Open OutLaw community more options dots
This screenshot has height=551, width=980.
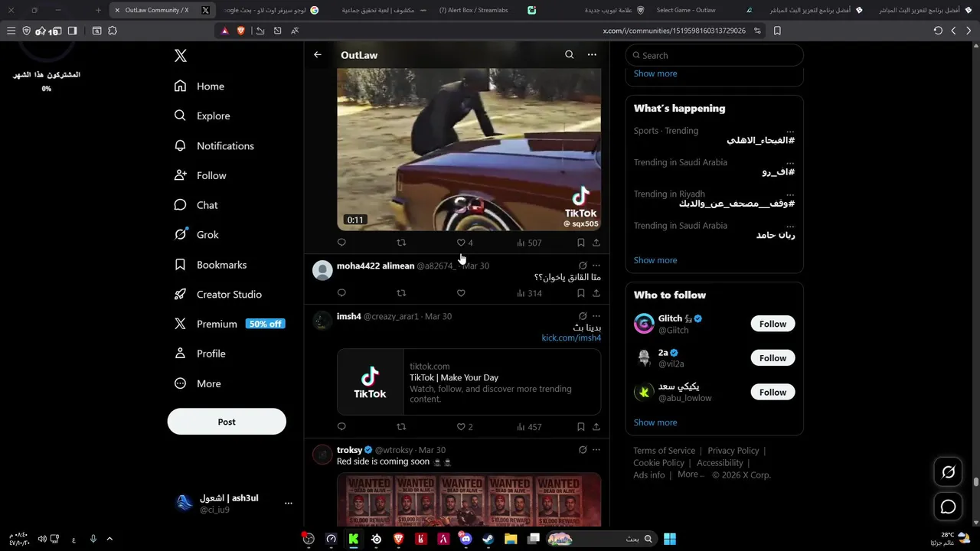point(592,55)
